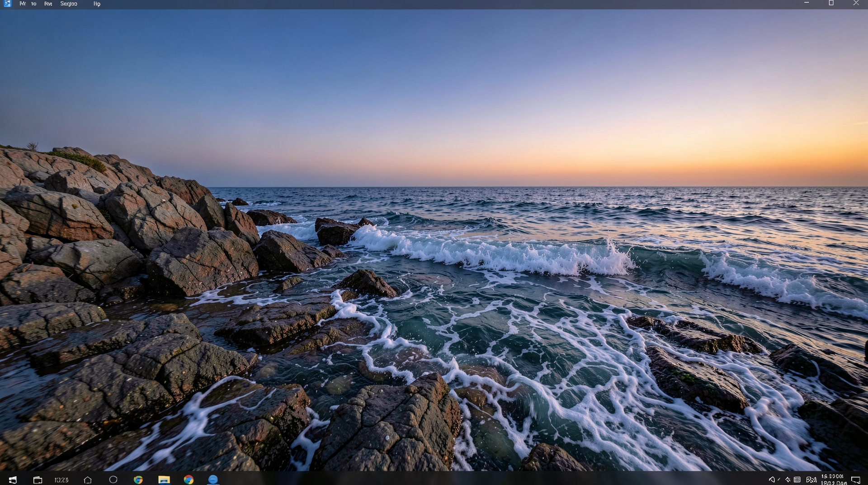Open the system tray clock and date

click(x=833, y=480)
